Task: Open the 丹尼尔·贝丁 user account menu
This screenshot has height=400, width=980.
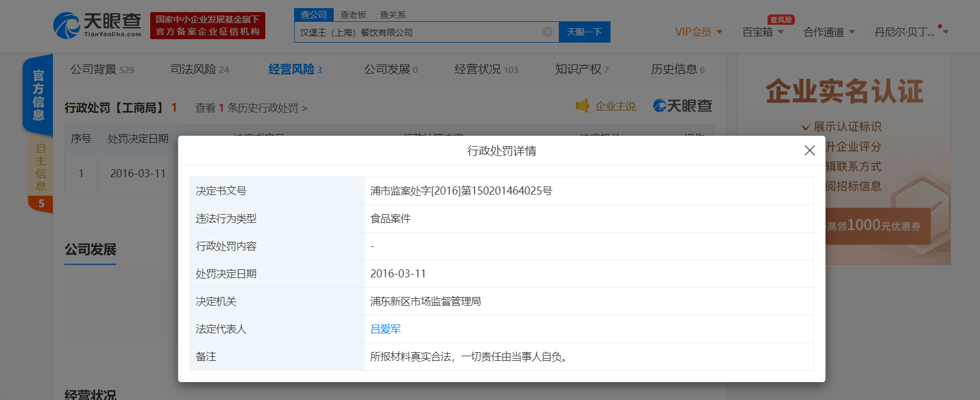Action: (x=912, y=32)
